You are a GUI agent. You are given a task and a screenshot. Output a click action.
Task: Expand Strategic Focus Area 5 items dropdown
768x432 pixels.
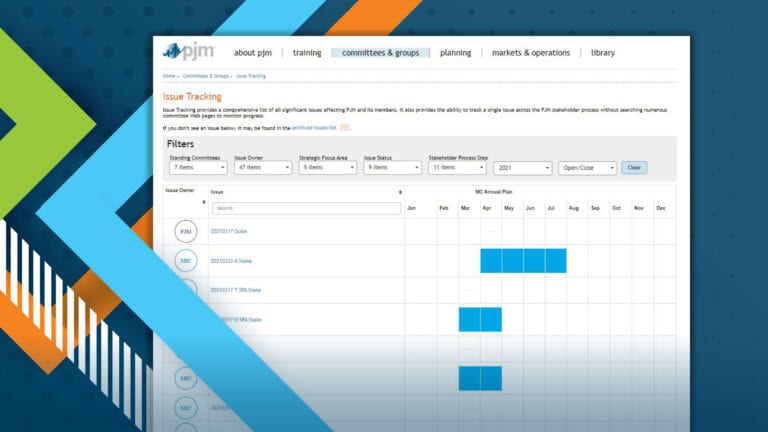tap(327, 168)
